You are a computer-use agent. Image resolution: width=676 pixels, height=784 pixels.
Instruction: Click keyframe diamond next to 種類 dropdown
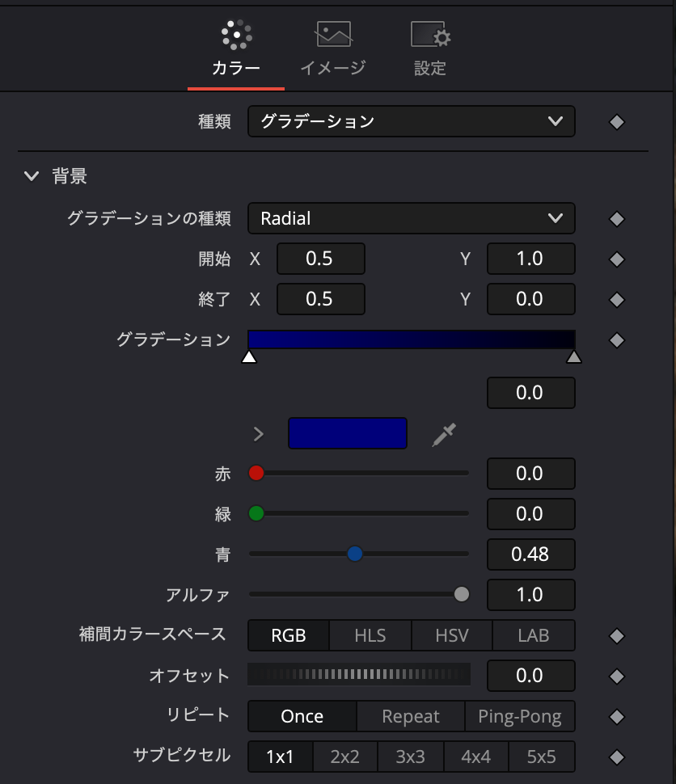pos(616,121)
